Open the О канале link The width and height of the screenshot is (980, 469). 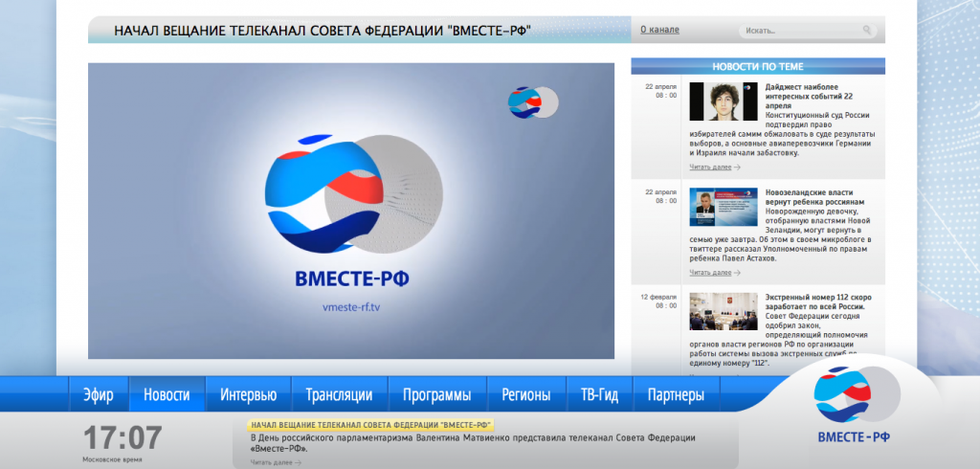point(659,30)
